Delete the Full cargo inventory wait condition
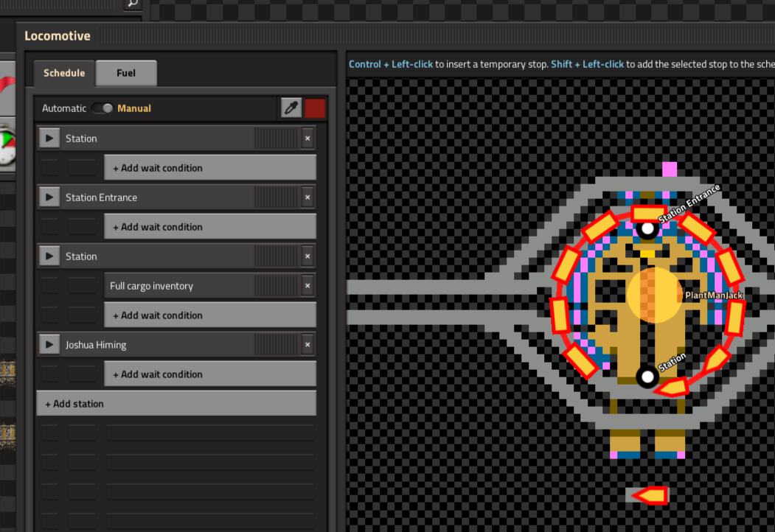 tap(307, 286)
